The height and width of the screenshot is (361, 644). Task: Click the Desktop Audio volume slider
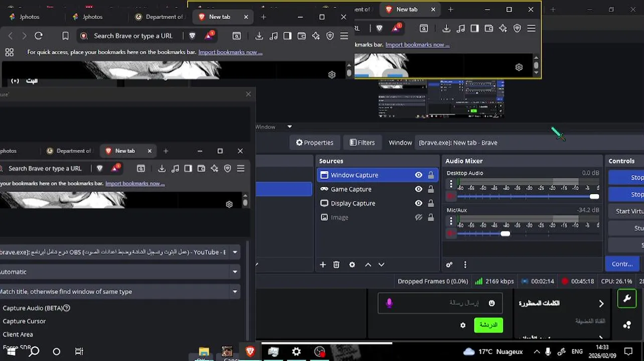click(x=528, y=197)
